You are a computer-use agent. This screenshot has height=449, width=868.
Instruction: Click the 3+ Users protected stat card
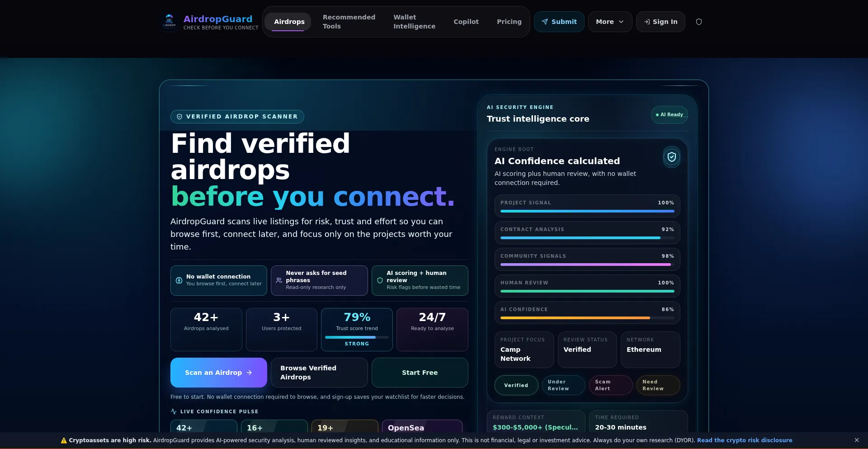(282, 330)
